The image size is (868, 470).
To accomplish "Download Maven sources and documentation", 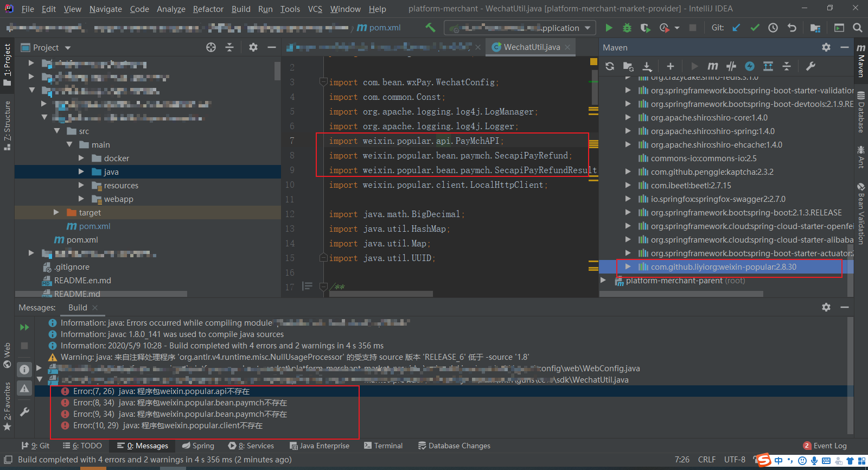I will 647,66.
